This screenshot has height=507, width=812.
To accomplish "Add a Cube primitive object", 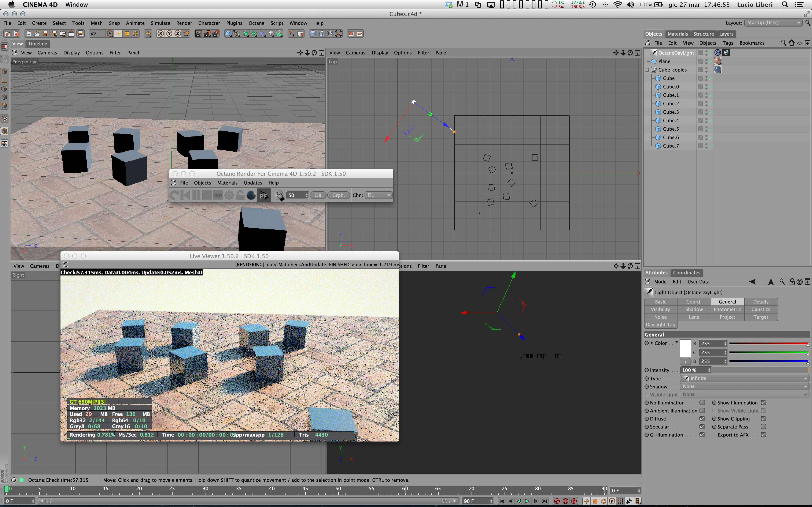I will click(x=229, y=34).
